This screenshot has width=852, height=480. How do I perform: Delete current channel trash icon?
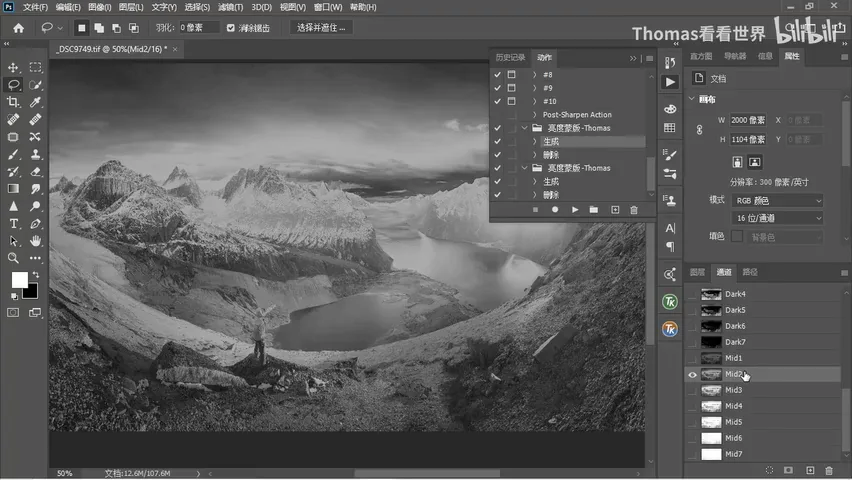pyautogui.click(x=829, y=470)
